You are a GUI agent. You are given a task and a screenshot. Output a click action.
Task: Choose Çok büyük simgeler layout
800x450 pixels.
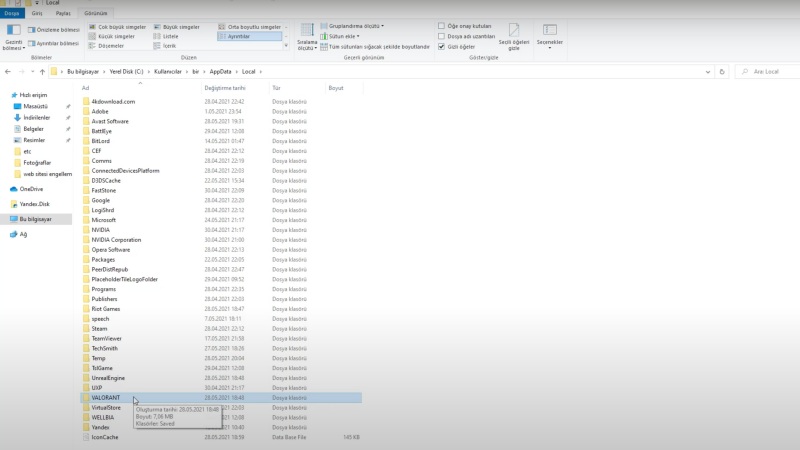point(118,27)
